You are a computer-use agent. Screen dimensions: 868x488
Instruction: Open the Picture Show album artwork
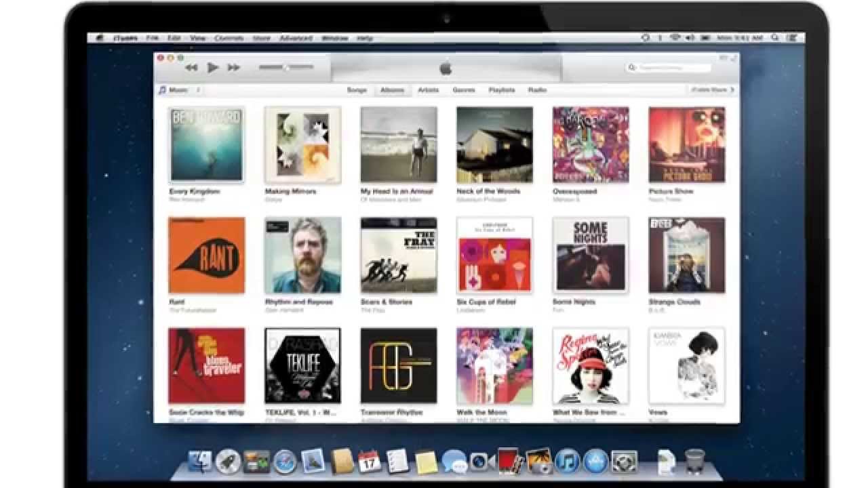pyautogui.click(x=687, y=144)
